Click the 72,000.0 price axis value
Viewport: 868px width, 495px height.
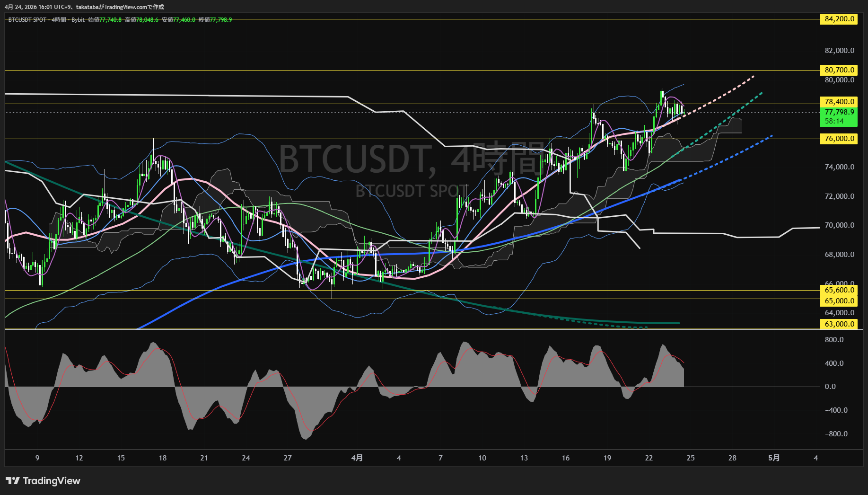pyautogui.click(x=840, y=196)
